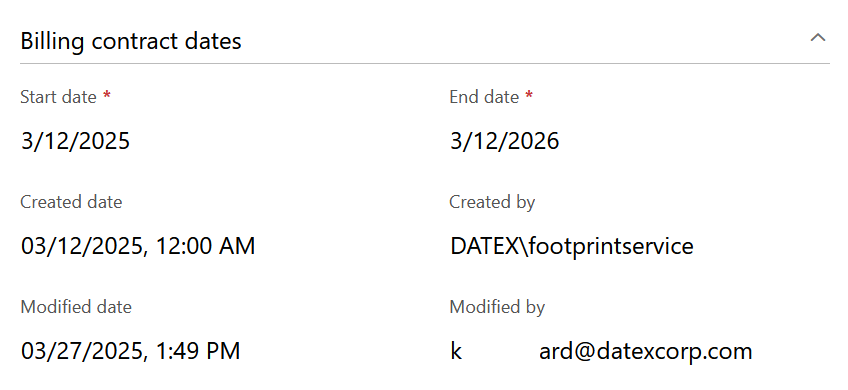848x390 pixels.
Task: Click the Billing contract dates heading
Action: (131, 42)
